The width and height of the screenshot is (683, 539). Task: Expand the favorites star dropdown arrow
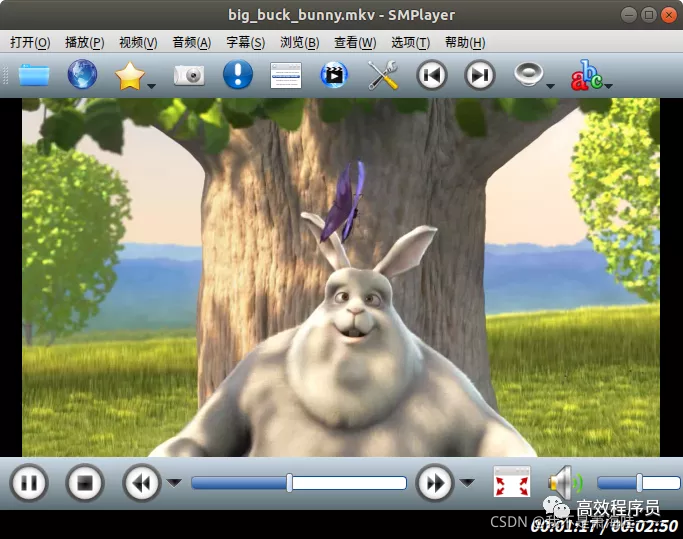coord(151,86)
